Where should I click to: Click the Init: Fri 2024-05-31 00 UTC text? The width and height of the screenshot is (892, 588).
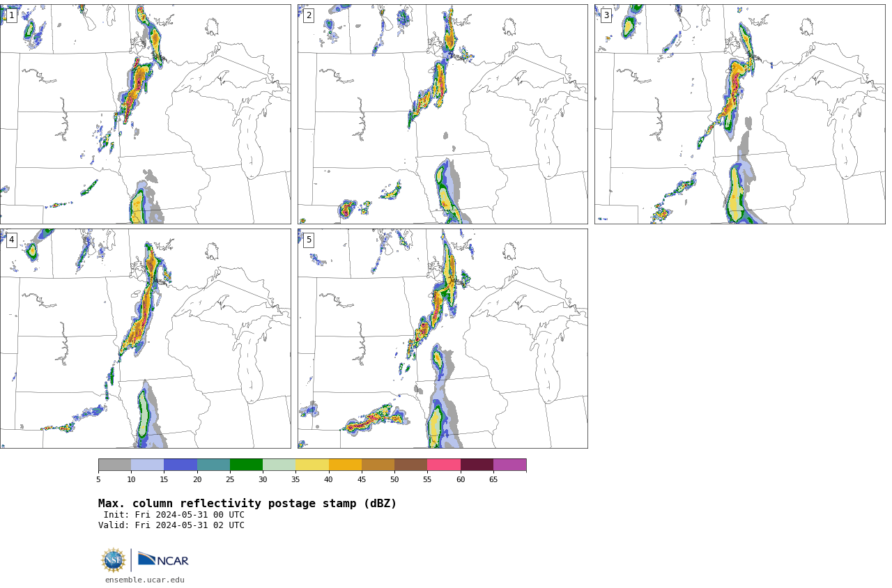174,515
